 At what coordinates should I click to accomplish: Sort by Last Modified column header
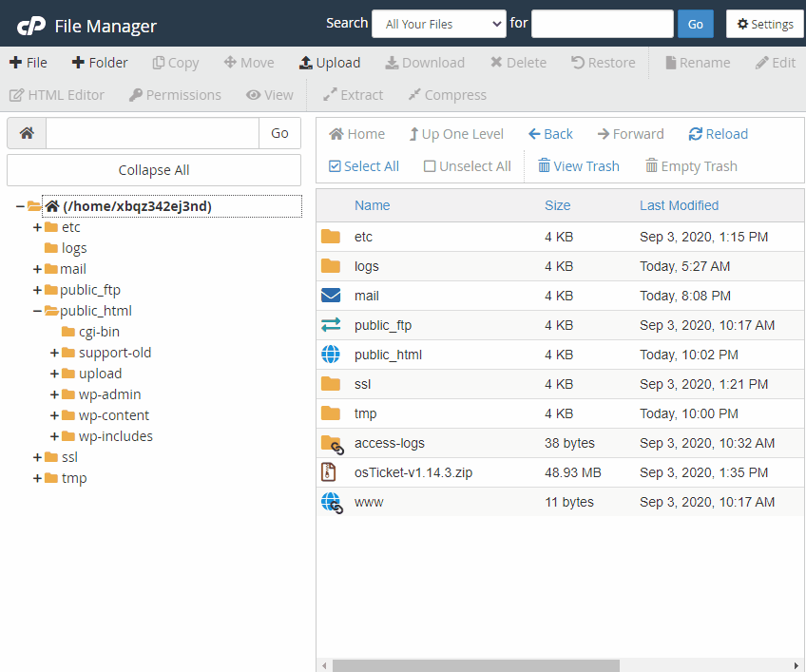coord(679,205)
